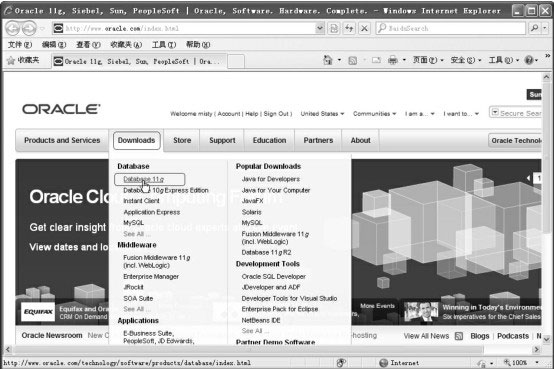Click the Print icon in command bar
Image resolution: width=554 pixels, height=369 pixels.
tap(393, 60)
